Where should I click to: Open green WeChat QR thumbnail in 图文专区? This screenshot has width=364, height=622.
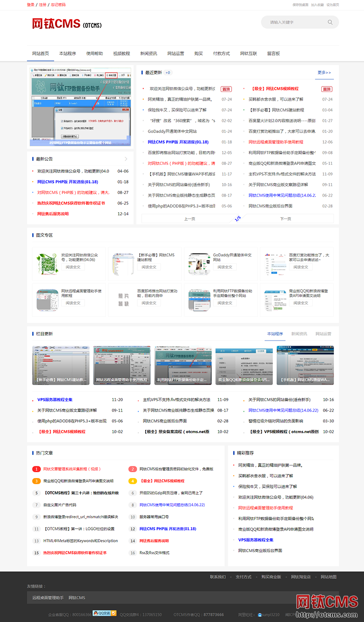47,264
